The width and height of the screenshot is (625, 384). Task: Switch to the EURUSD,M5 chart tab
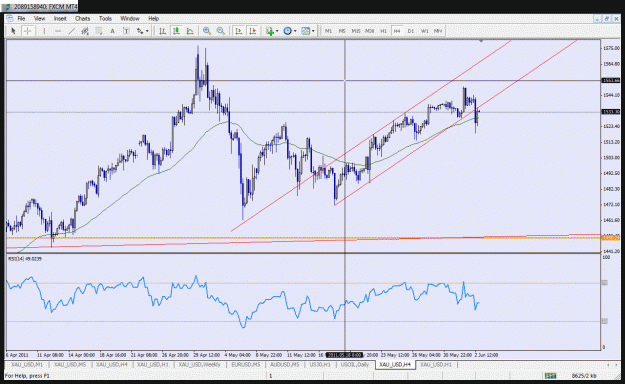tap(246, 364)
